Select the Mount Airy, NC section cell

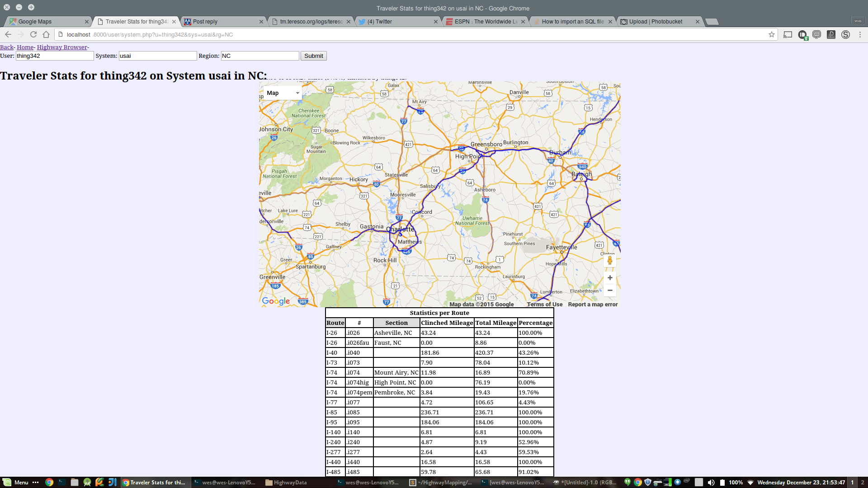(x=396, y=372)
